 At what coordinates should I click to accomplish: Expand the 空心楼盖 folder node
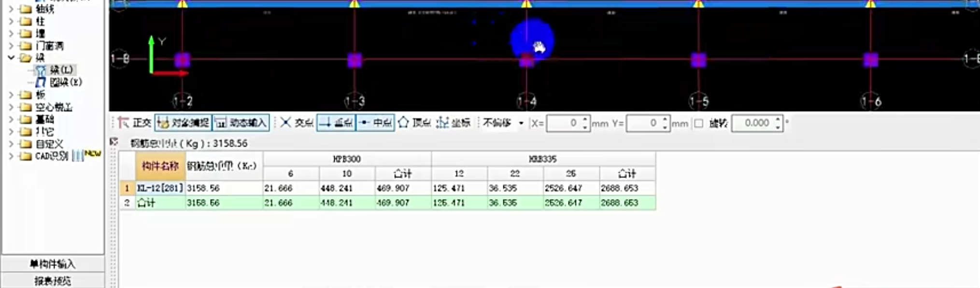(11, 107)
